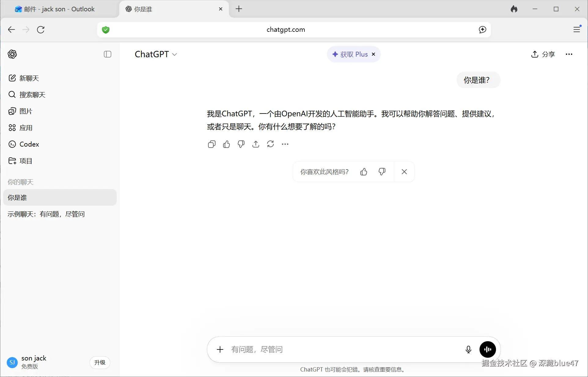
Task: Click thumbs down under the response
Action: pyautogui.click(x=241, y=144)
